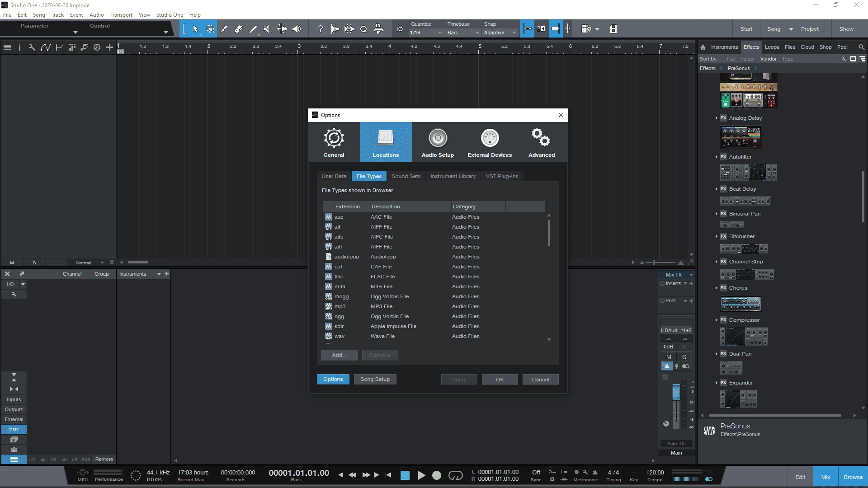The image size is (868, 488).
Task: Toggle the Loop transport button
Action: pos(455,475)
